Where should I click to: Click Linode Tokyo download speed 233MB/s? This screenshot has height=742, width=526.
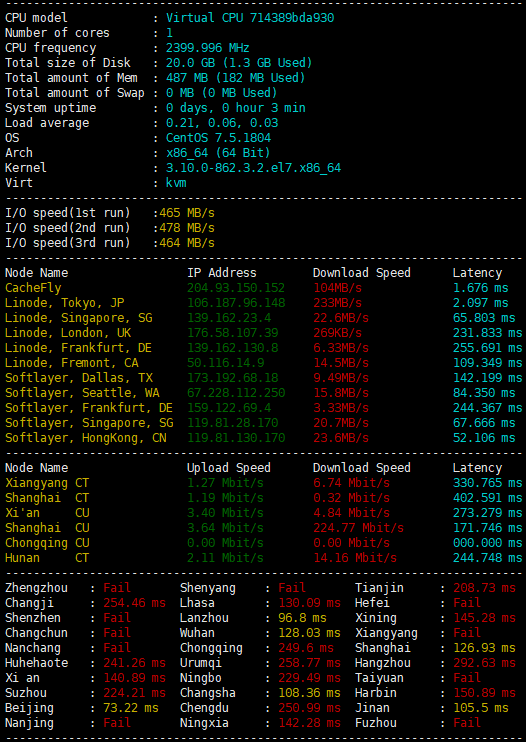click(337, 303)
